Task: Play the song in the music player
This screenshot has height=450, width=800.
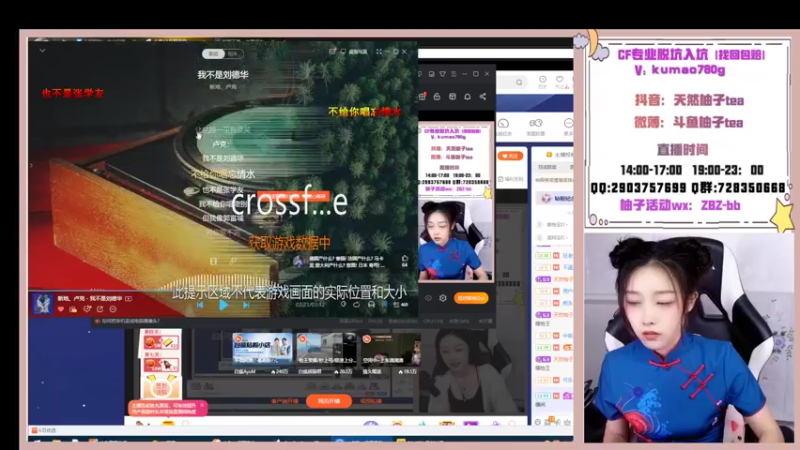Action: (x=223, y=305)
